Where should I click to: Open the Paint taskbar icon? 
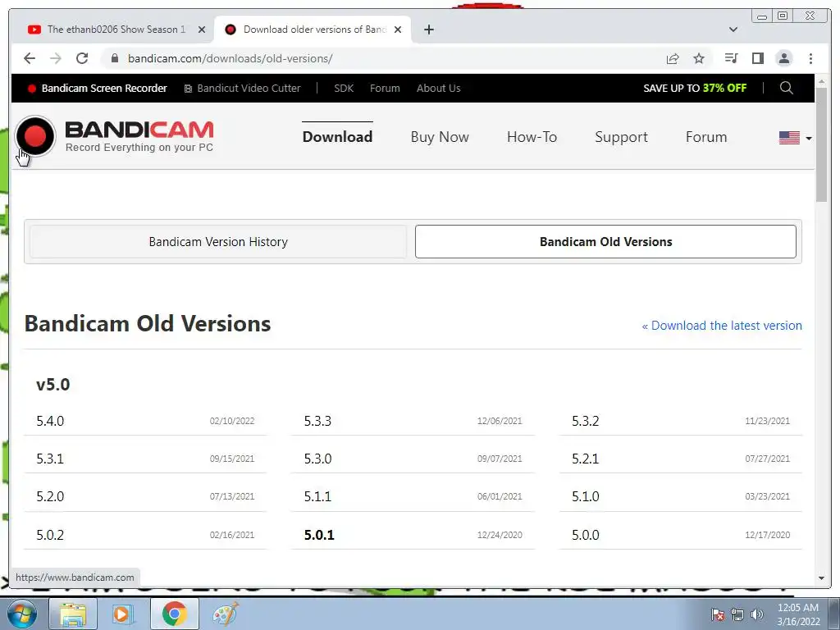pos(225,614)
